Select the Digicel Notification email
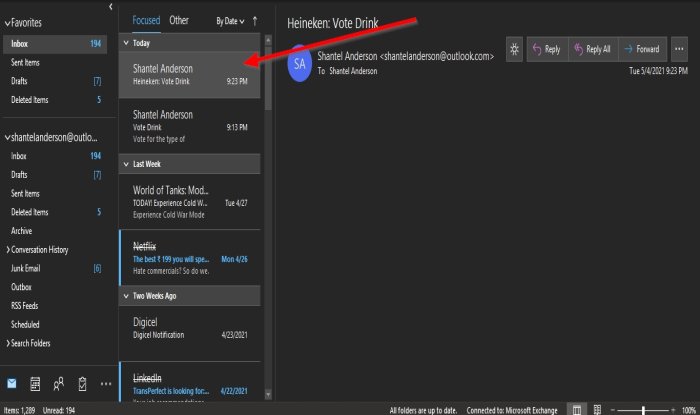This screenshot has width=700, height=415. click(x=190, y=333)
